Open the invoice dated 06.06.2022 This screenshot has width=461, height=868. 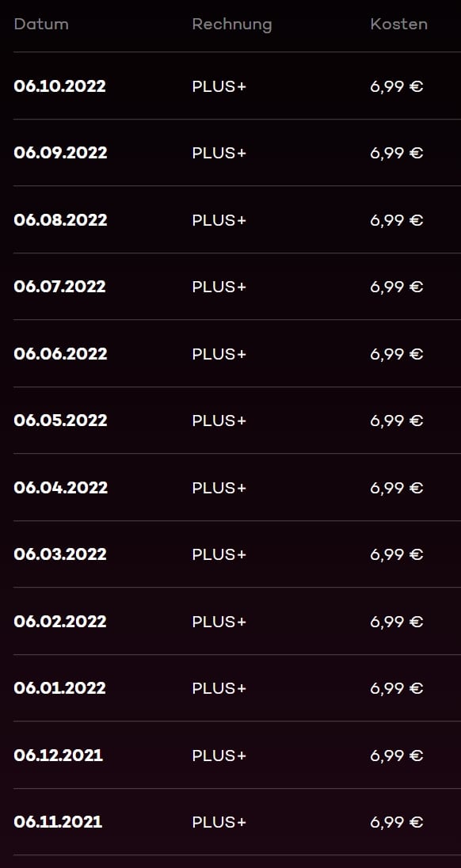(60, 354)
